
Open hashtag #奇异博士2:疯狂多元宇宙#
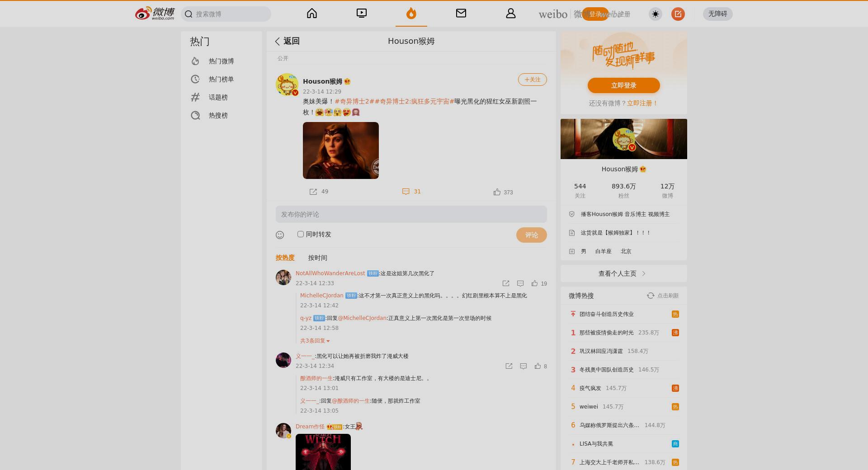[414, 102]
